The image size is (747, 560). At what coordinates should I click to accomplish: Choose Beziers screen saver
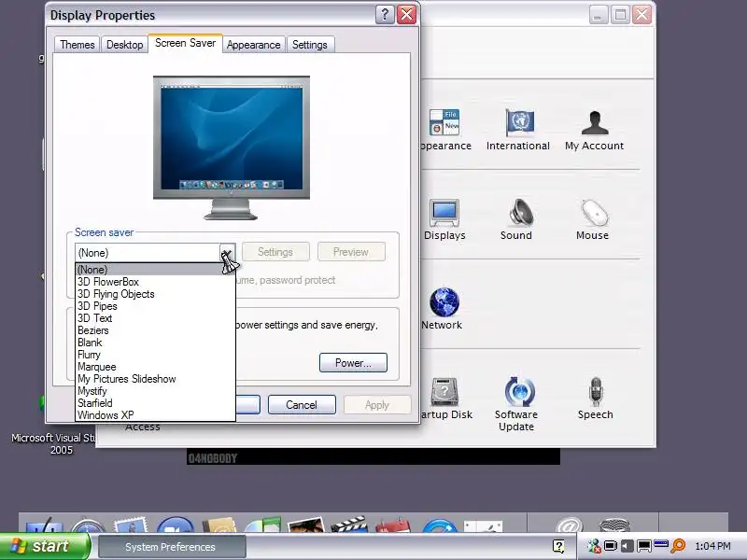155,330
